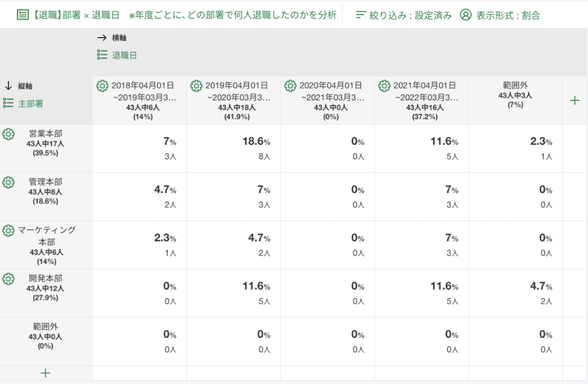Click gear icon on 2020年04月01日 column
This screenshot has width=588, height=384.
pos(290,86)
